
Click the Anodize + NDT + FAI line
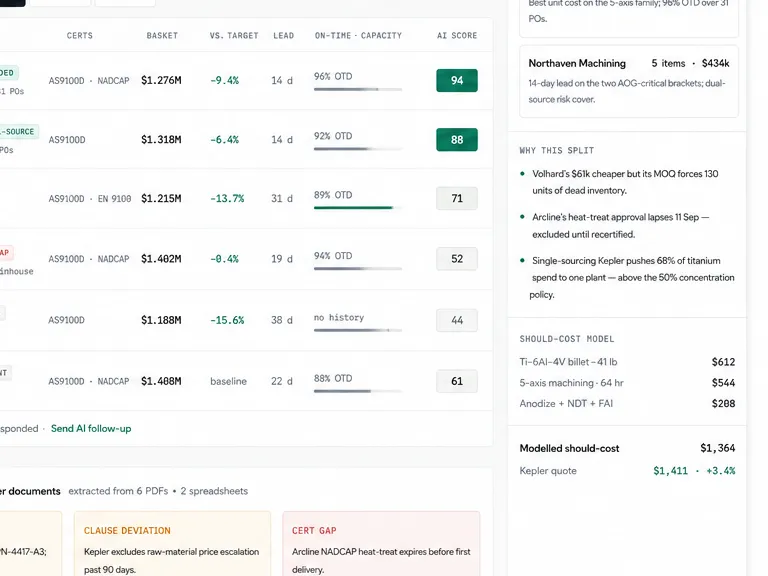(x=627, y=404)
